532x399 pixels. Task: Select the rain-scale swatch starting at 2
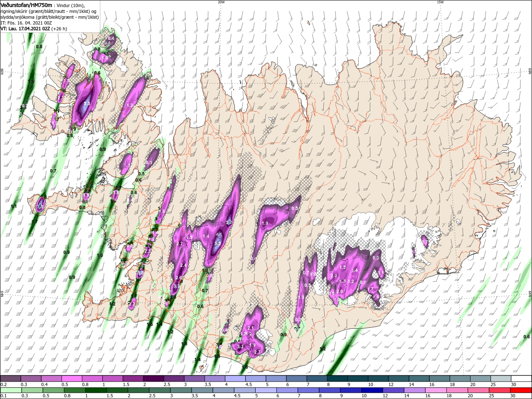pyautogui.click(x=138, y=390)
